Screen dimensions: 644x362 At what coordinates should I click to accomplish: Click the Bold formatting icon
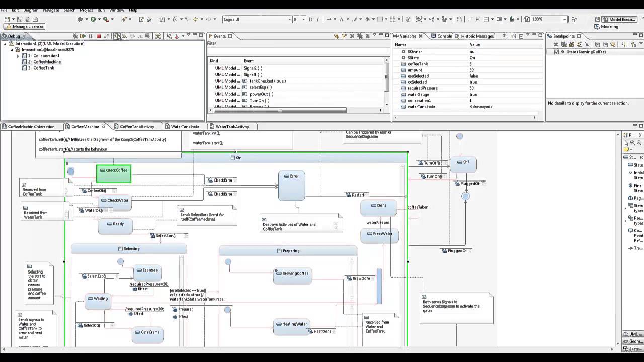(310, 19)
